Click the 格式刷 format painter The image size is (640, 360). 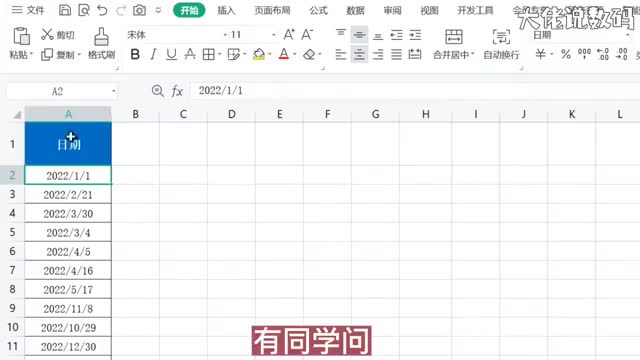[101, 44]
